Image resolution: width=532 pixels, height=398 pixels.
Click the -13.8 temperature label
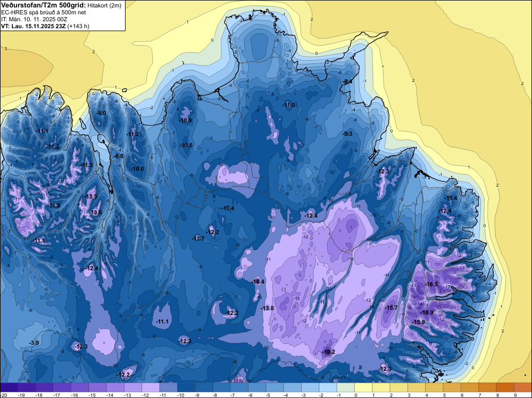click(268, 308)
